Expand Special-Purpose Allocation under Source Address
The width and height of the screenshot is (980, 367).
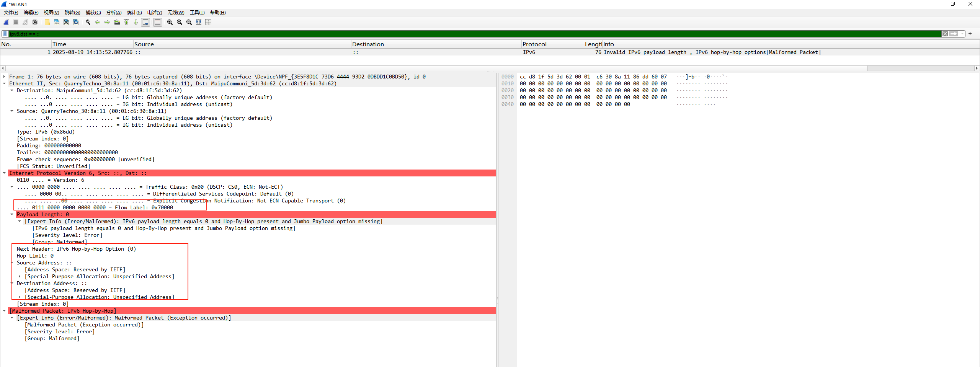[x=20, y=276]
